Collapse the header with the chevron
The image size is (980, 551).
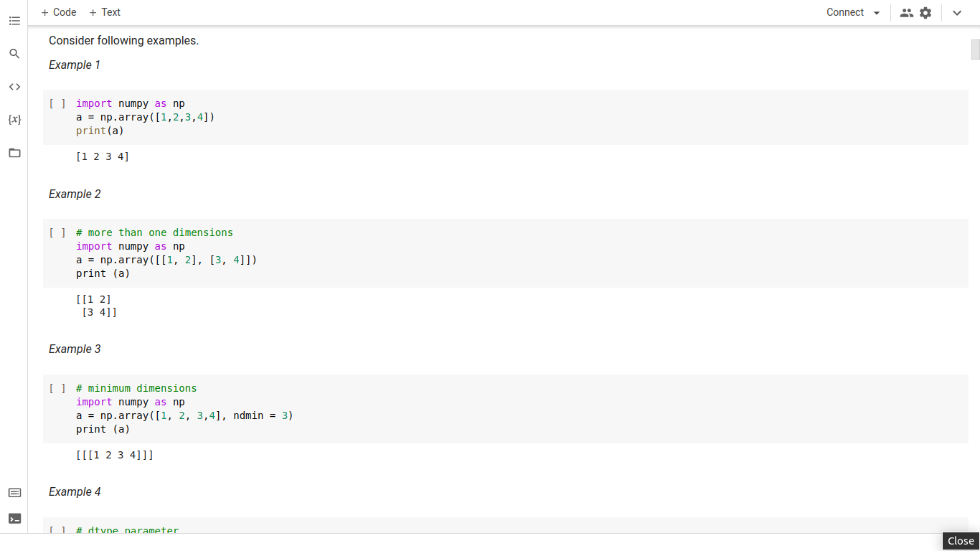click(957, 12)
